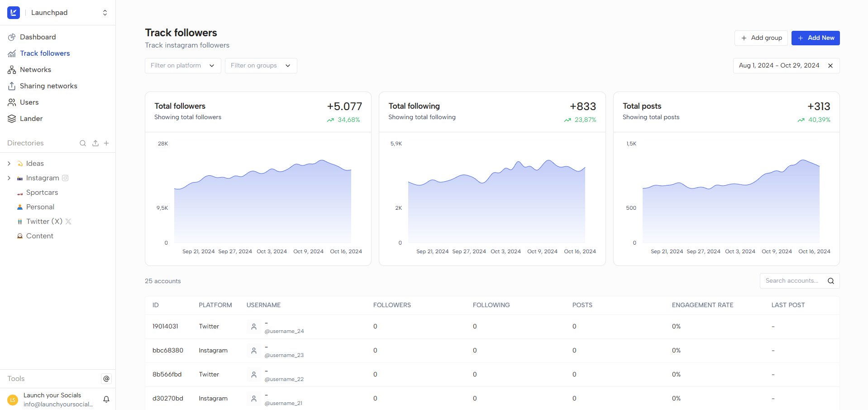The image size is (868, 410).
Task: Select the Dashboard pie-chart icon in sidebar
Action: [x=11, y=37]
